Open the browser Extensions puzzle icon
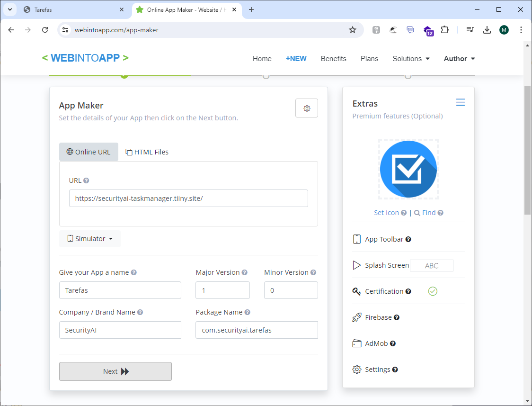This screenshot has height=406, width=532. 444,30
